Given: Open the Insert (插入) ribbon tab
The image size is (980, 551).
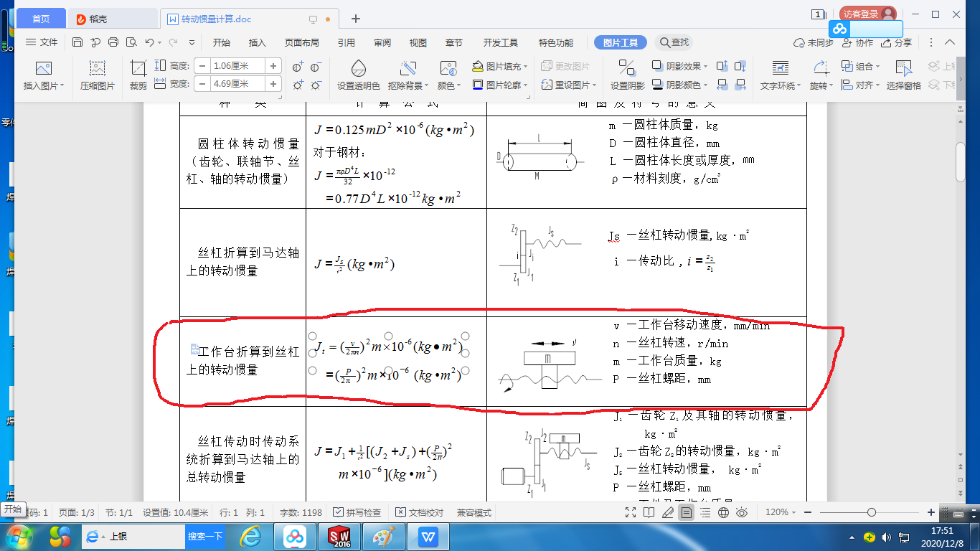Looking at the screenshot, I should [257, 42].
